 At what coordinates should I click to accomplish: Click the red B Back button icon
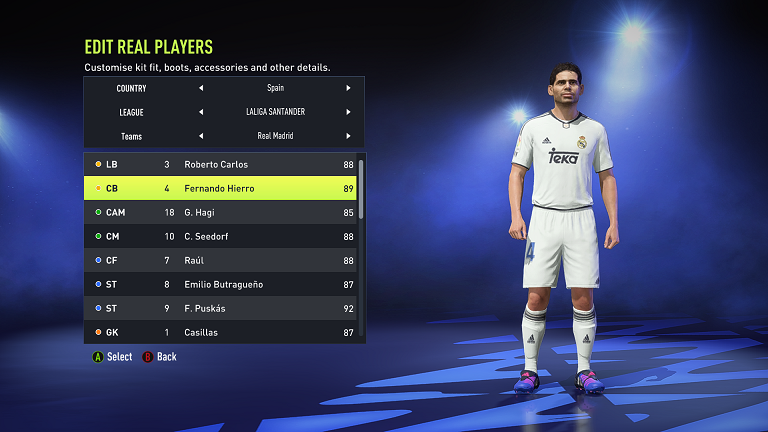point(147,357)
